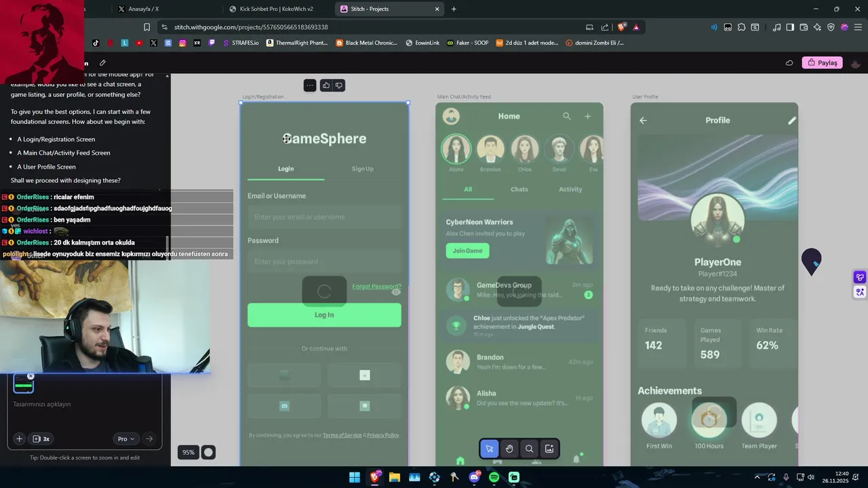This screenshot has width=868, height=488.
Task: Toggle the round theme button beside 95%
Action: 209,452
